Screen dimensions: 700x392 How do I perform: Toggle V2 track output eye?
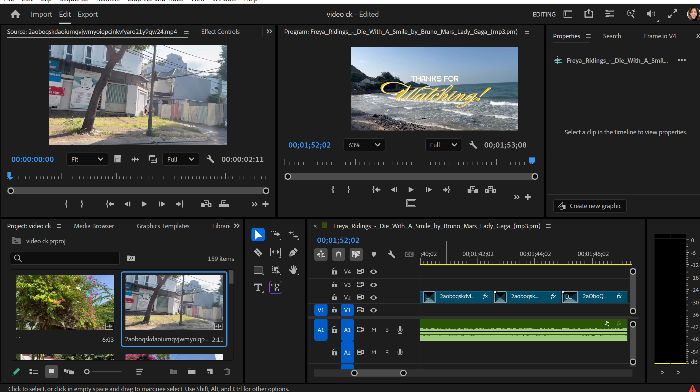tap(374, 297)
